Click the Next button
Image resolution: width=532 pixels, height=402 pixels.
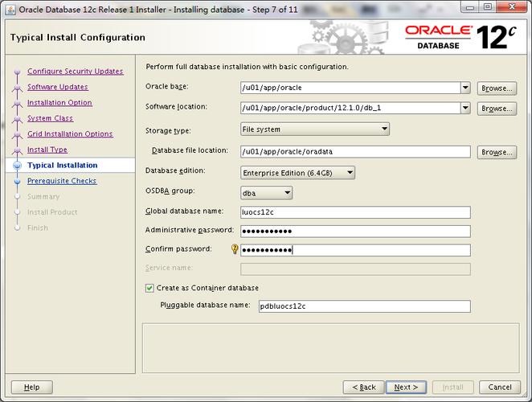tap(406, 387)
